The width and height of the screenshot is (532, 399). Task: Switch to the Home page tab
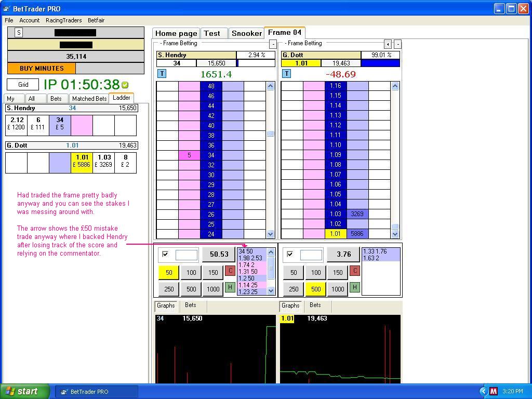pyautogui.click(x=176, y=33)
